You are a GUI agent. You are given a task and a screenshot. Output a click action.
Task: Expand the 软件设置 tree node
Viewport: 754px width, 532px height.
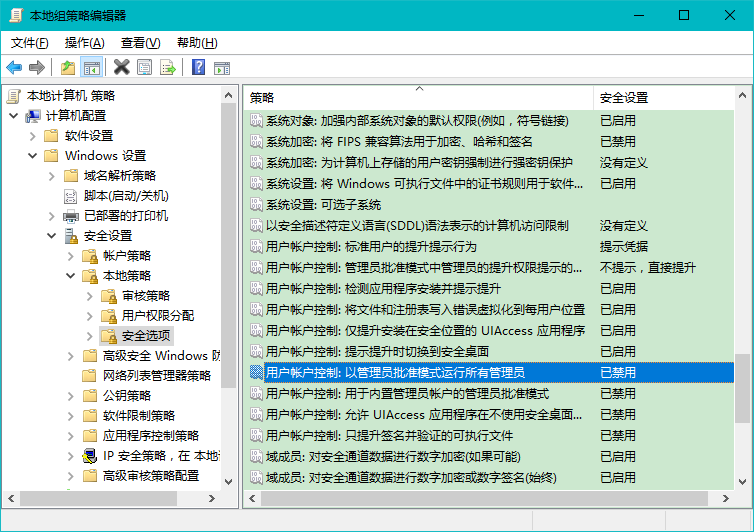click(32, 136)
